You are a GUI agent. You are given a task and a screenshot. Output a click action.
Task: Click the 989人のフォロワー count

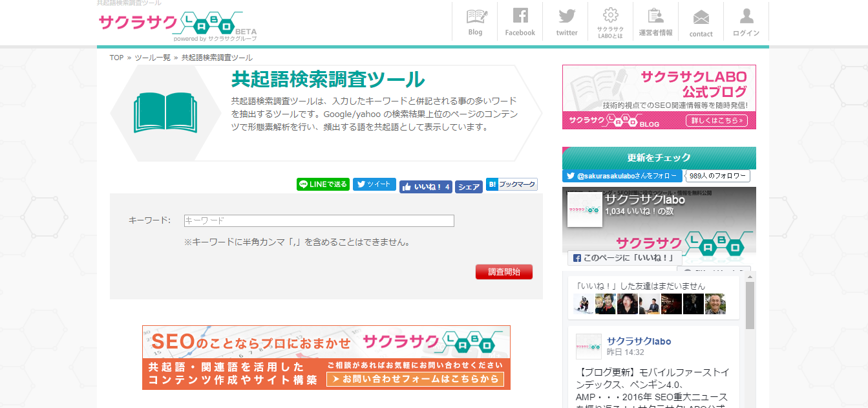(x=718, y=176)
